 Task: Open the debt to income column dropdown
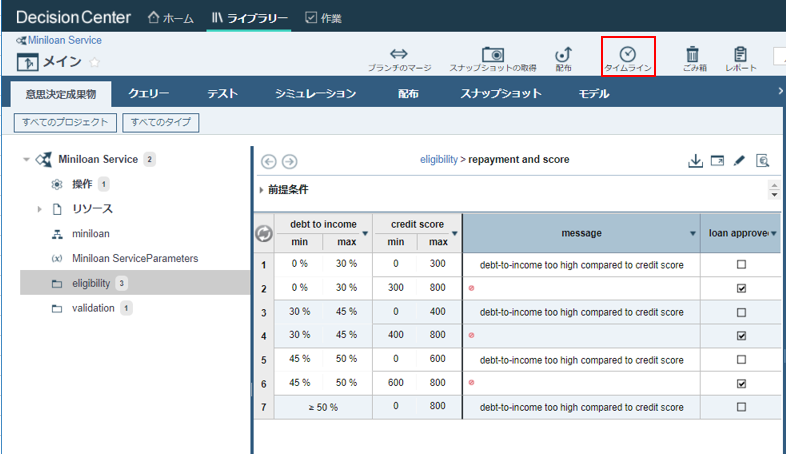point(365,234)
